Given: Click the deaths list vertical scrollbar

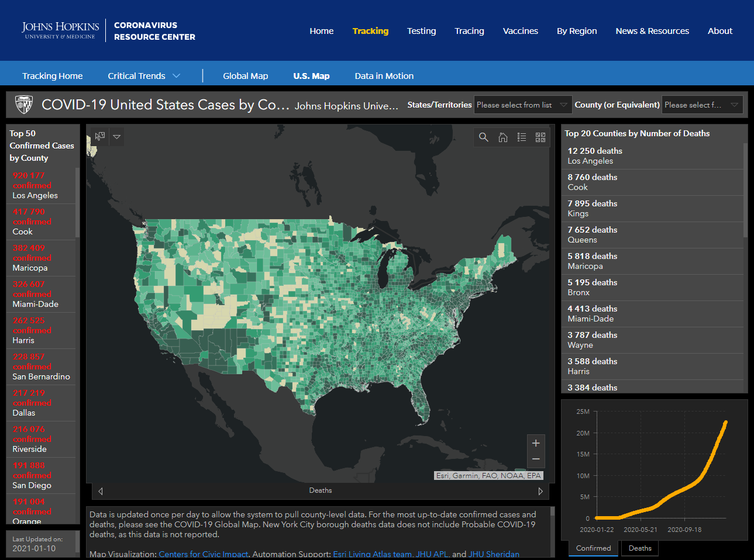Looking at the screenshot, I should tap(745, 190).
